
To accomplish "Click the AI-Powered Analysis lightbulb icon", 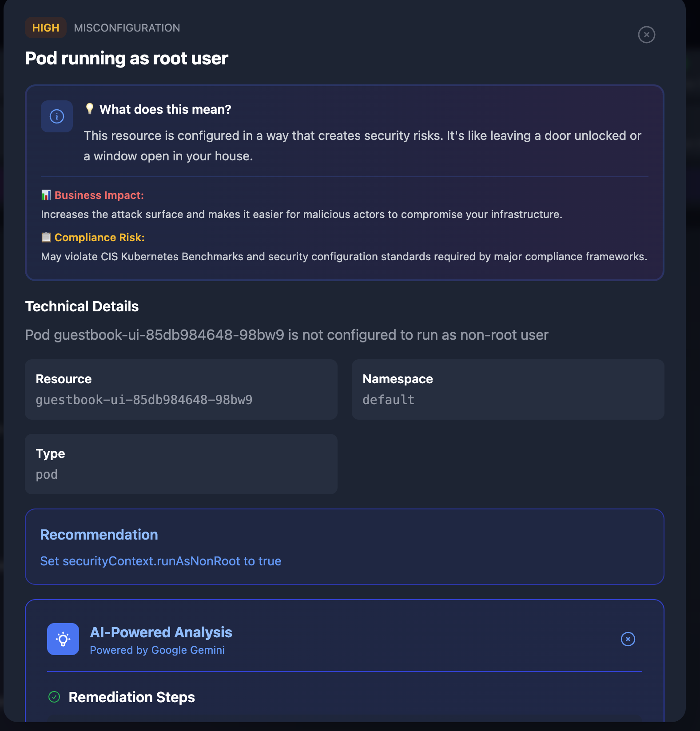I will tap(63, 639).
